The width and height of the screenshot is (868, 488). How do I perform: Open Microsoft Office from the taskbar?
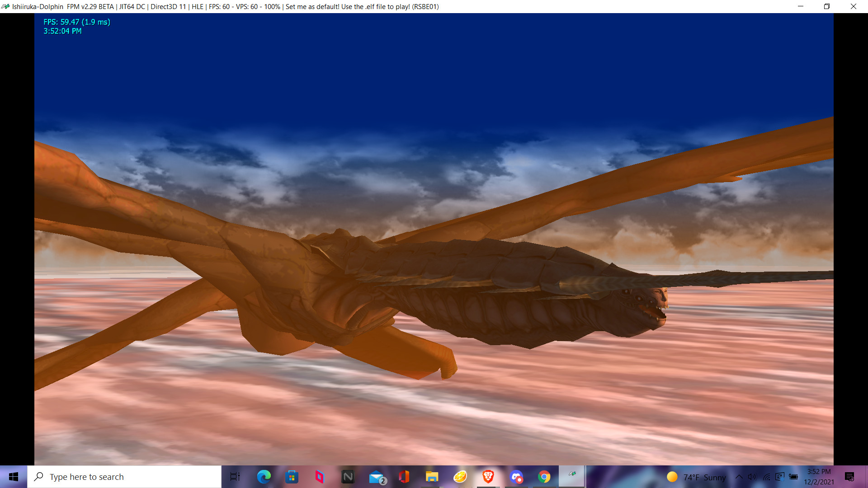(404, 477)
